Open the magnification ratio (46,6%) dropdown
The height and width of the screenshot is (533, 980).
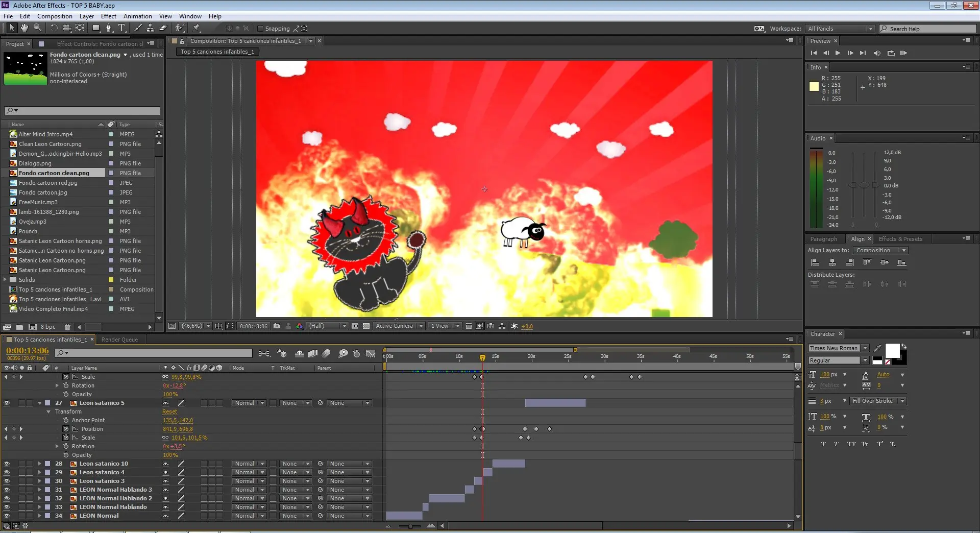tap(196, 326)
